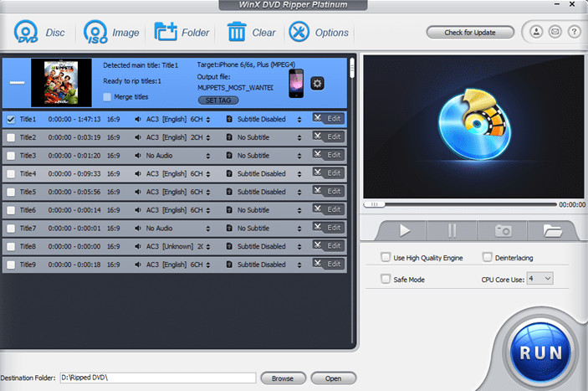The width and height of the screenshot is (588, 391).
Task: Edit Title4 with scissors button
Action: (329, 173)
